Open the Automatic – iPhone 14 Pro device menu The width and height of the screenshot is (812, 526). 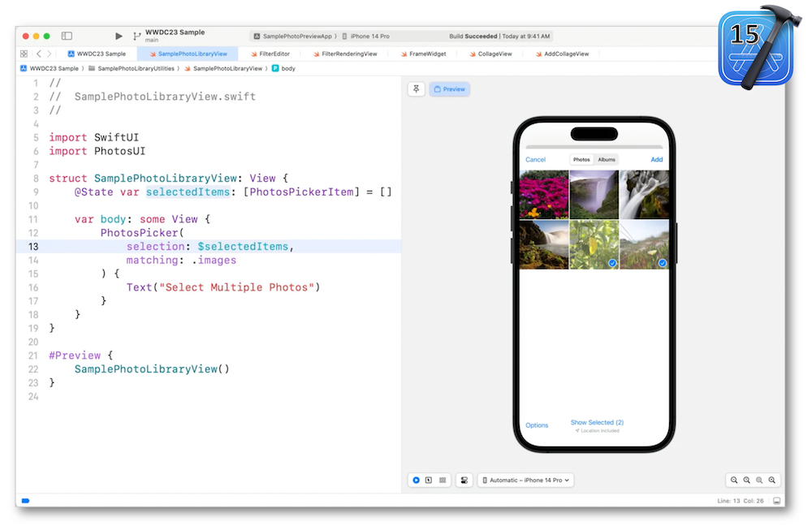(x=526, y=480)
